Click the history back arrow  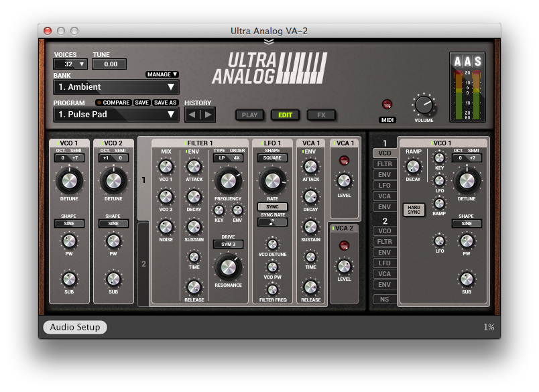(192, 115)
